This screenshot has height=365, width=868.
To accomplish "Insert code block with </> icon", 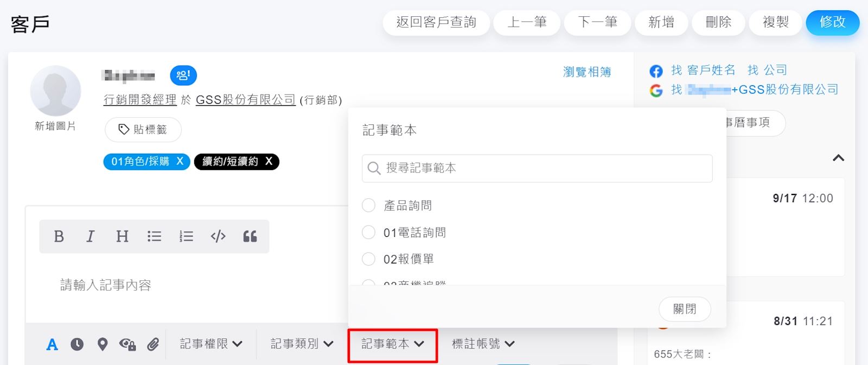I will click(218, 236).
